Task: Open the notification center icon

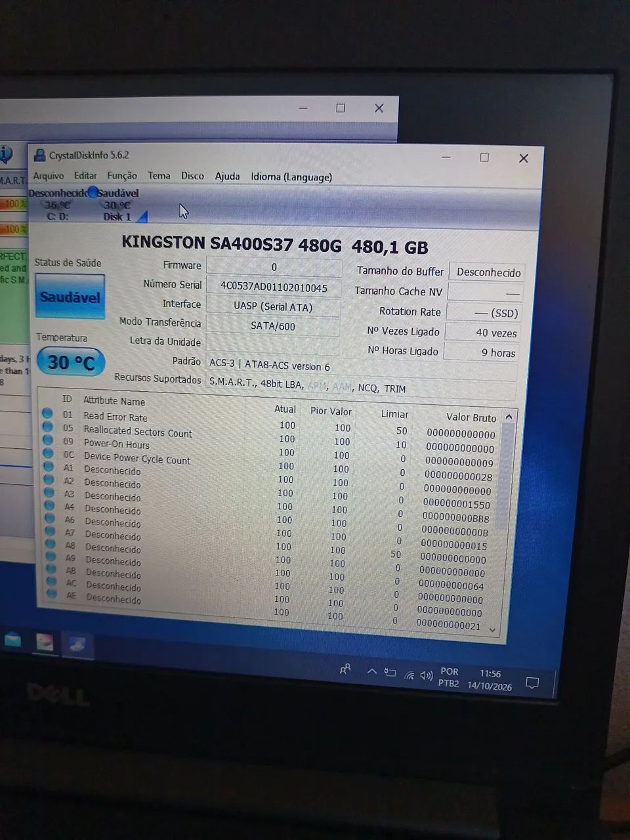Action: pos(532,683)
